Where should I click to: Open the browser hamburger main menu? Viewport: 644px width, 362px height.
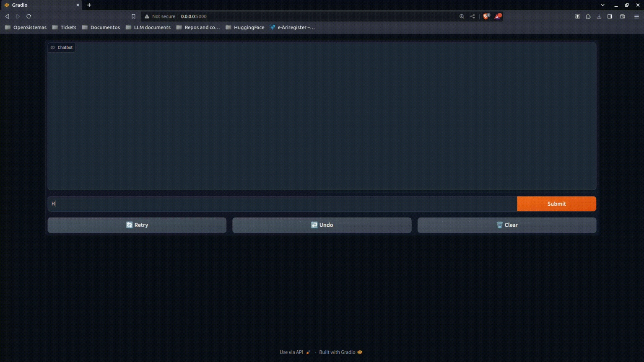coord(636,16)
